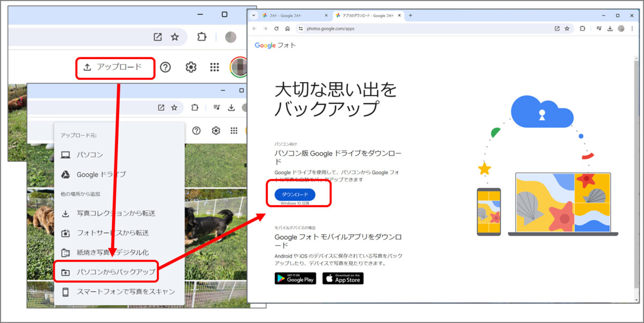Select the 紙焼き写真 digitize menu entry

point(119,252)
